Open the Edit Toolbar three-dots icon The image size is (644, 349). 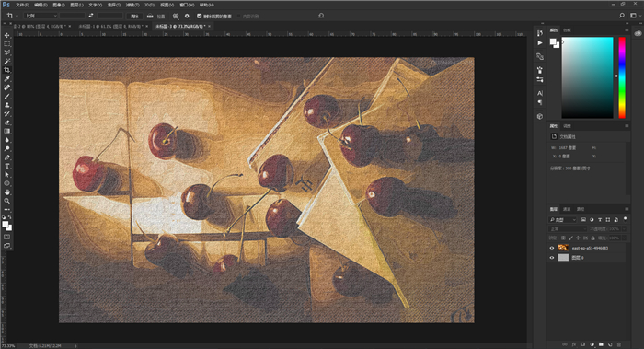[x=7, y=209]
